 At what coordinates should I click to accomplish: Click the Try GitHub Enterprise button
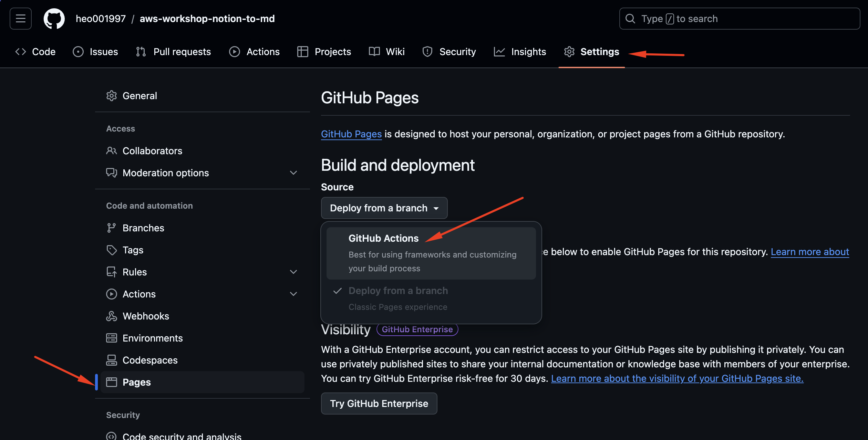(x=379, y=404)
